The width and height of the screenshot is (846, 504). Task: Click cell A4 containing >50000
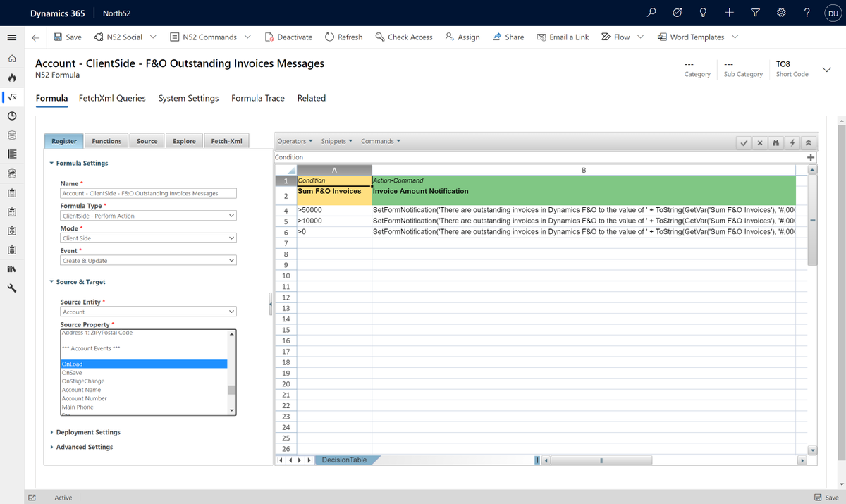[x=334, y=210]
